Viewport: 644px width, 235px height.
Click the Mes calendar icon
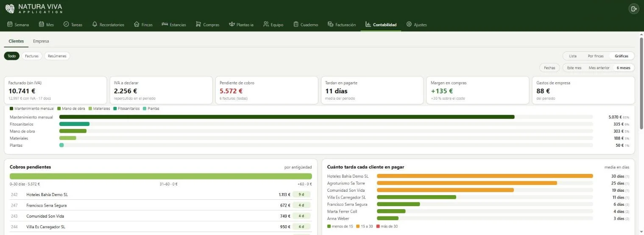pyautogui.click(x=41, y=24)
